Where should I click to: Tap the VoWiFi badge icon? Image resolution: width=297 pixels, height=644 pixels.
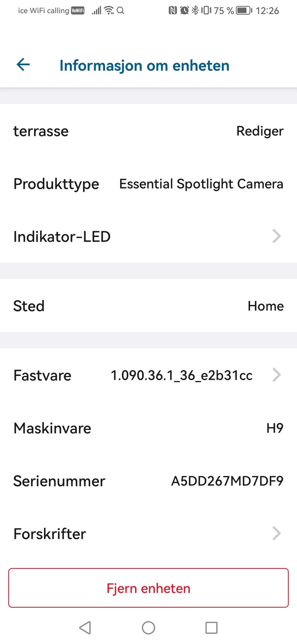pos(78,11)
